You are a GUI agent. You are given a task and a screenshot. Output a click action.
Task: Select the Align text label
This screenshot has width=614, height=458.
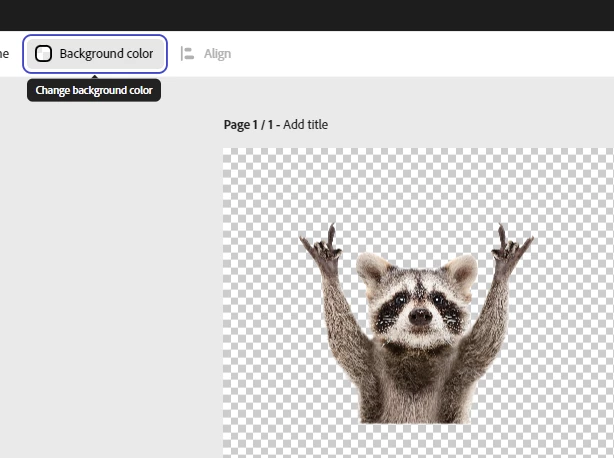[217, 54]
